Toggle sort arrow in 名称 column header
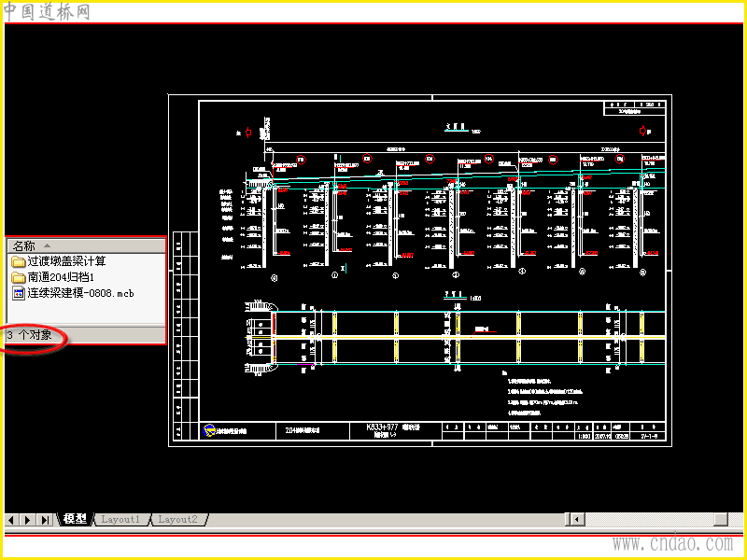This screenshot has width=747, height=560. click(47, 245)
